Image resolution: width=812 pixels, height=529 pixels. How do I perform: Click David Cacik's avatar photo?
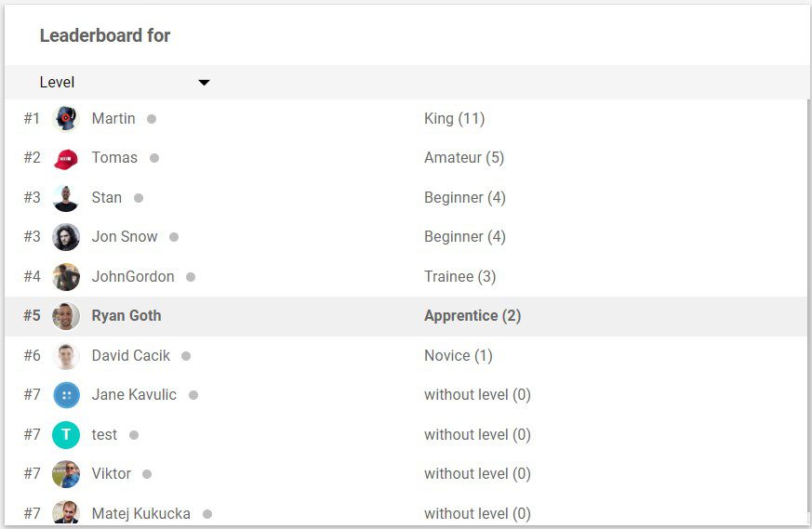tap(66, 356)
